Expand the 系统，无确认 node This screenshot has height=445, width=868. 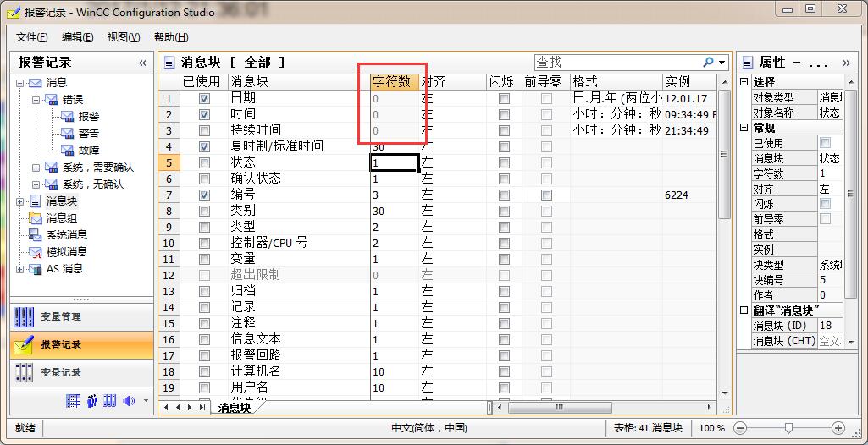tap(36, 184)
